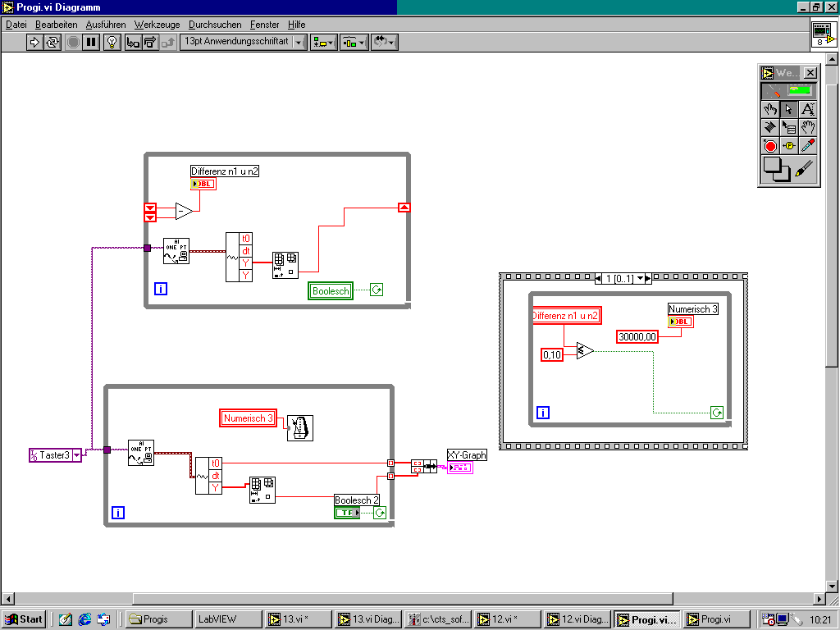Click the Less-or-Equal comparison node

click(x=585, y=351)
